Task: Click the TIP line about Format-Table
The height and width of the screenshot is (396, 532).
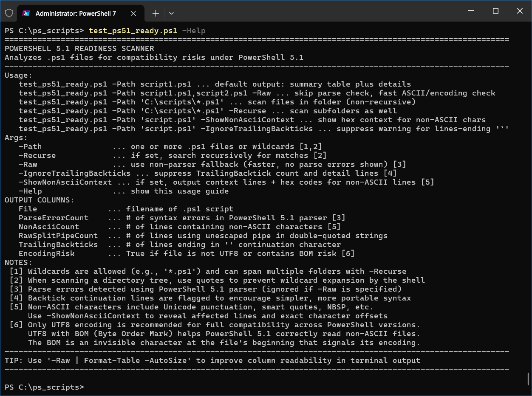Action: pos(212,360)
